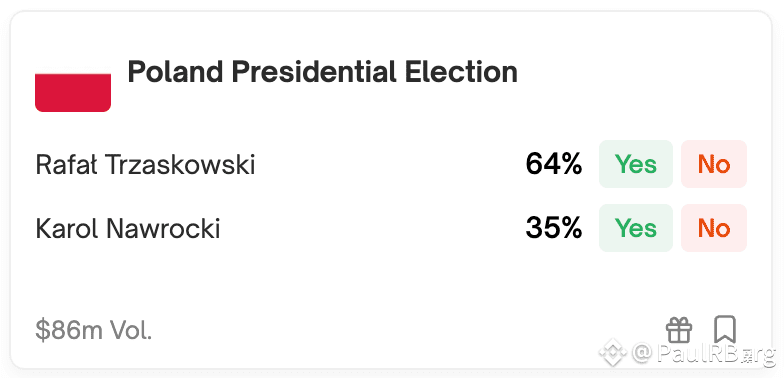Screen dimensions: 784x378
Task: Buy Yes for Rafał Trzaskowski
Action: click(x=636, y=164)
